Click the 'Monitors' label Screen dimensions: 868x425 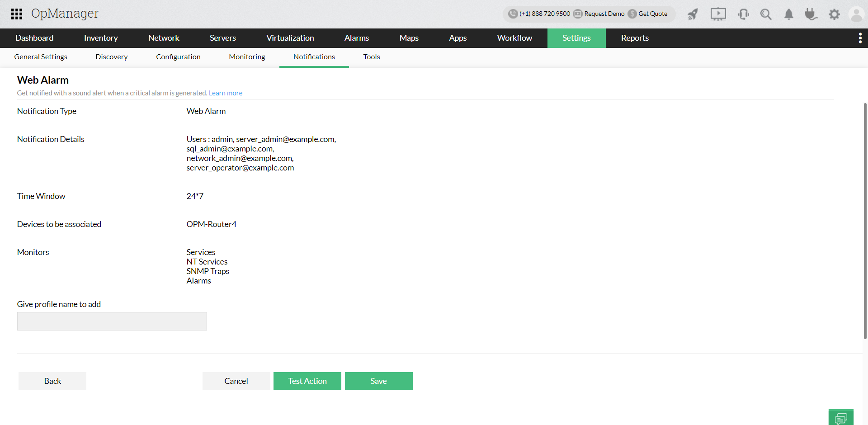tap(33, 252)
